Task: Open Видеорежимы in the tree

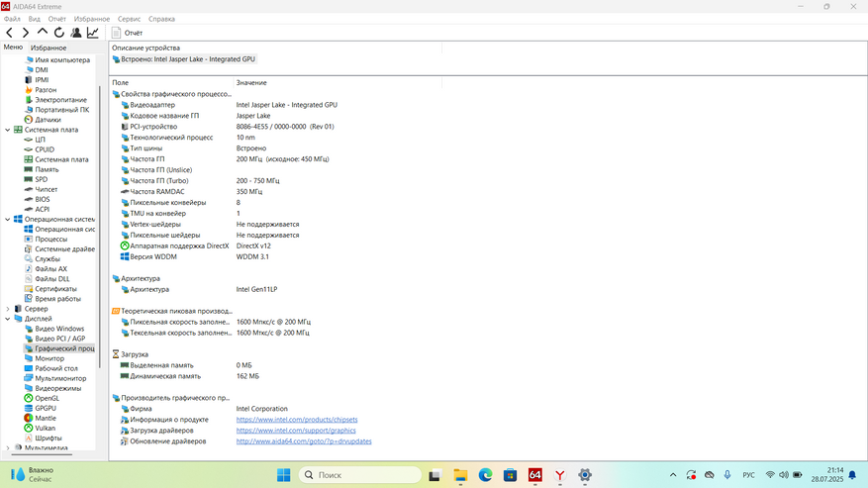Action: pyautogui.click(x=52, y=389)
